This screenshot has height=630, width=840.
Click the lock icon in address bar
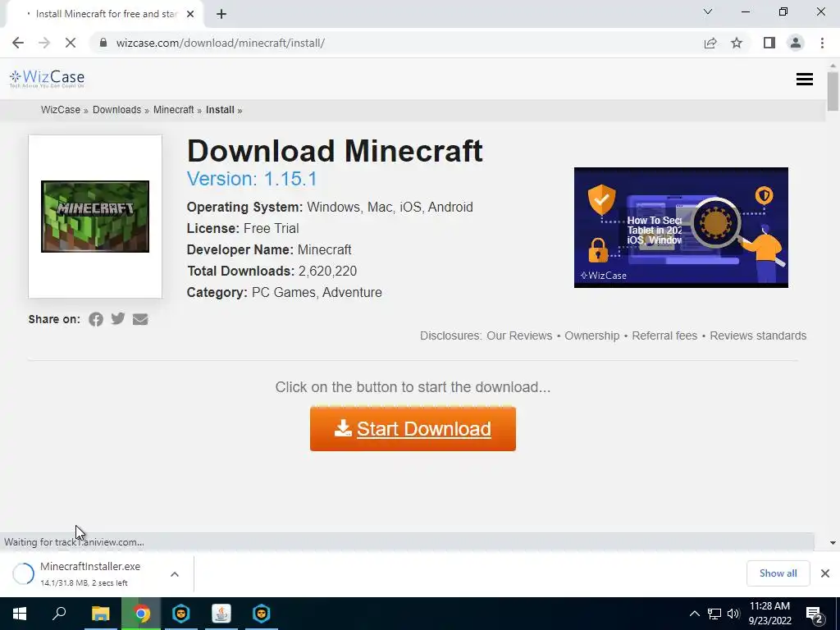click(104, 43)
